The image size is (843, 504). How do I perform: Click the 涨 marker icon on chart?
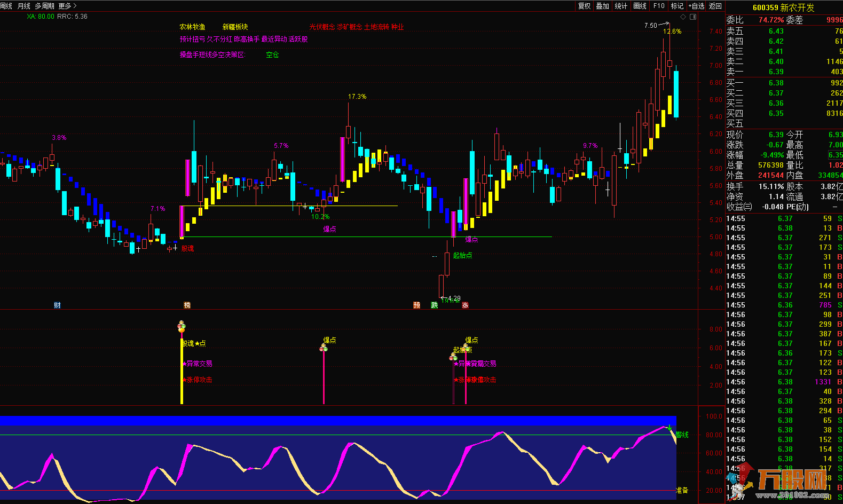coord(465,305)
